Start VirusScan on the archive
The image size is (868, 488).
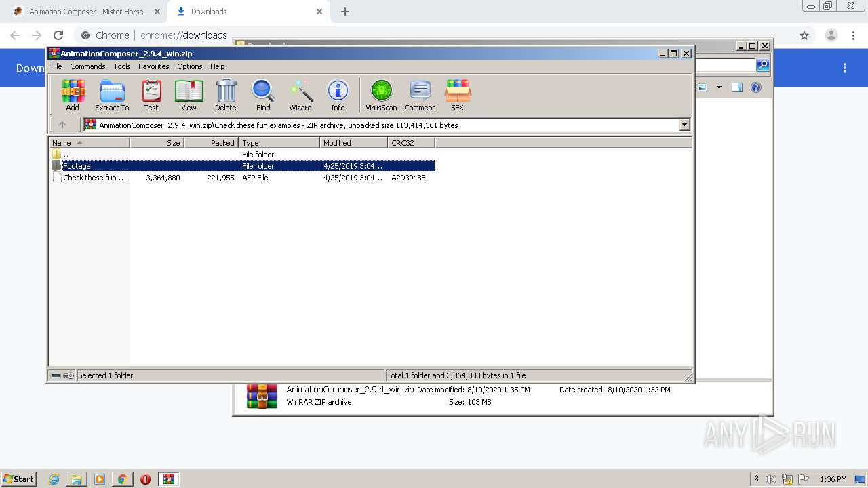tap(381, 95)
